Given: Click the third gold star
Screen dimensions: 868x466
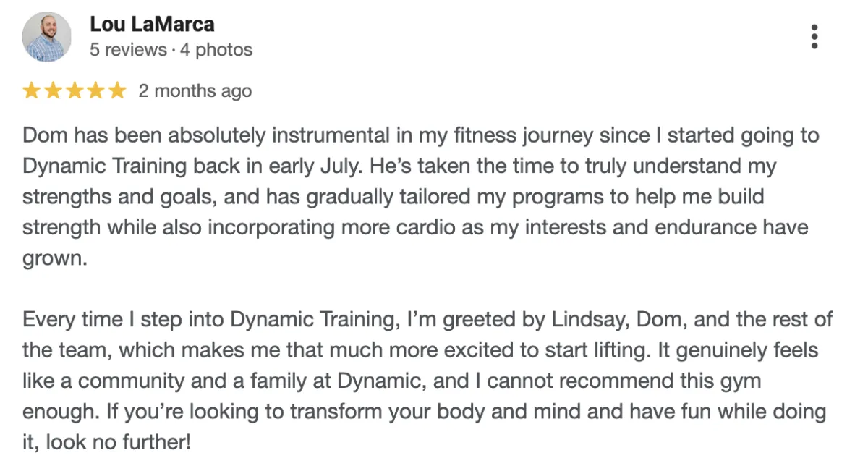Looking at the screenshot, I should [x=75, y=90].
